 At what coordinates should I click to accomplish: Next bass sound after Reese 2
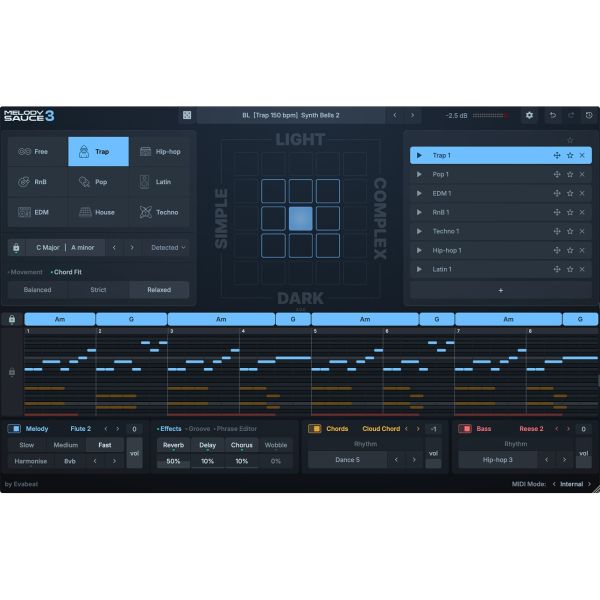coord(568,429)
